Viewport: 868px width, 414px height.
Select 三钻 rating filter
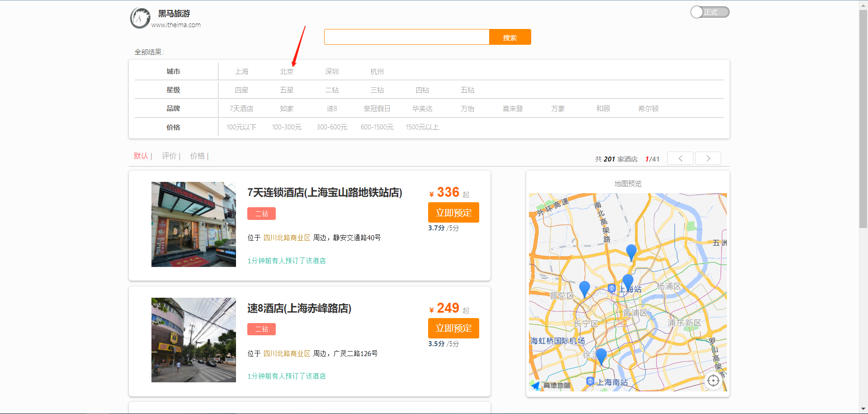pos(377,90)
